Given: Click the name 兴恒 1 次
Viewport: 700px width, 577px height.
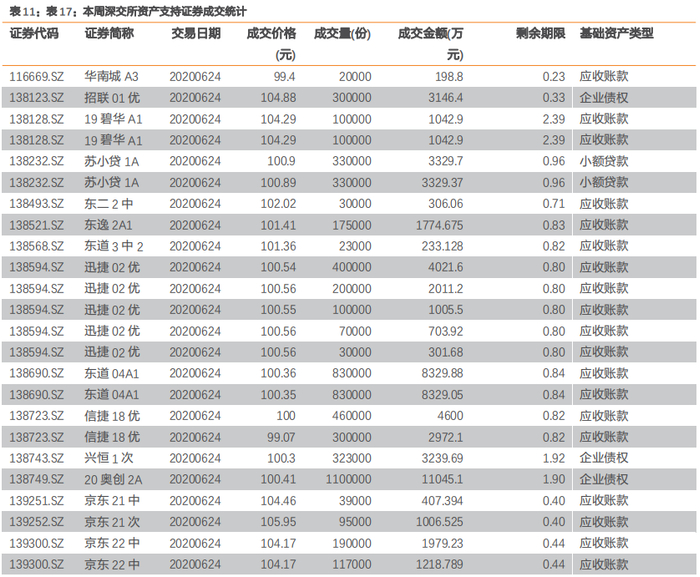Looking at the screenshot, I should (x=109, y=458).
